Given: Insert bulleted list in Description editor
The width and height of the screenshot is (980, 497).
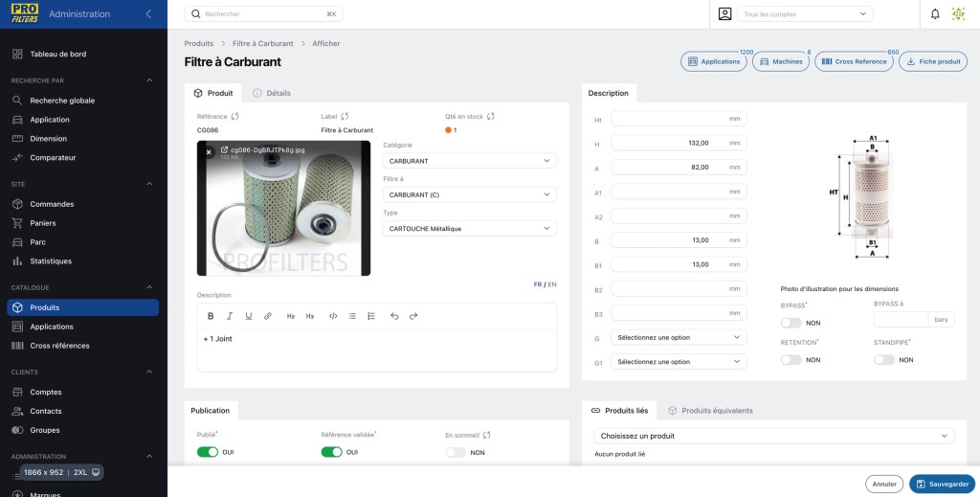Looking at the screenshot, I should tap(352, 316).
